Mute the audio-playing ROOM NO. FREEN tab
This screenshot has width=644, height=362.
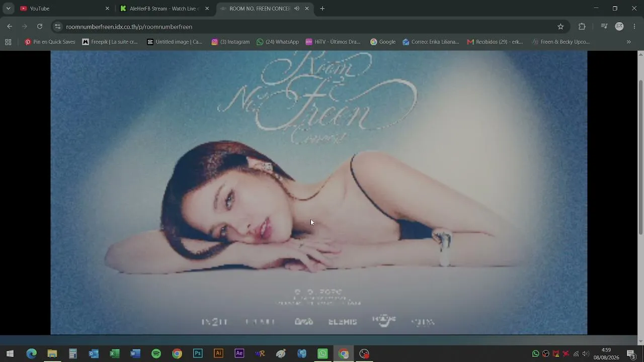297,9
